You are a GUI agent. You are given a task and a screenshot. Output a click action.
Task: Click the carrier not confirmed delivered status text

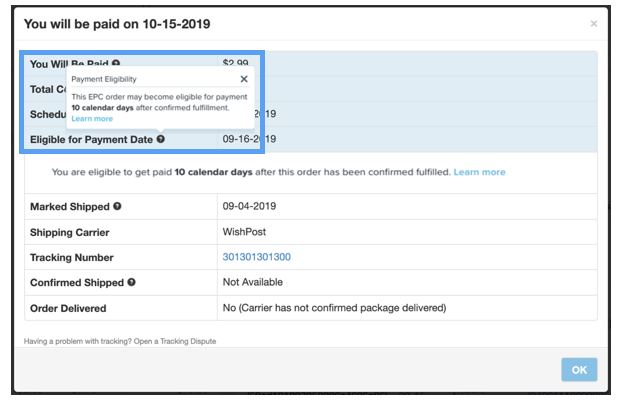tap(335, 307)
